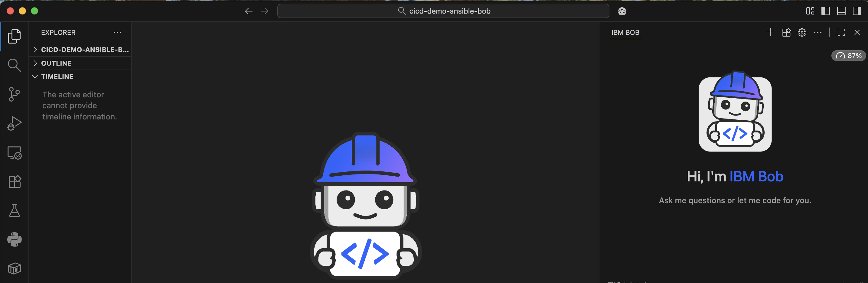Expand the OUTLINE section
This screenshot has width=868, height=283.
80,63
